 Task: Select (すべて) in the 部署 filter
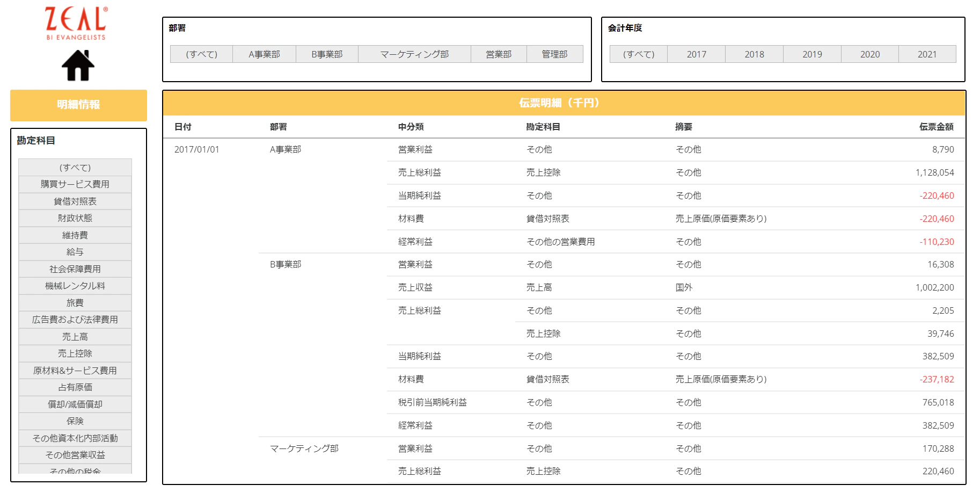click(201, 54)
